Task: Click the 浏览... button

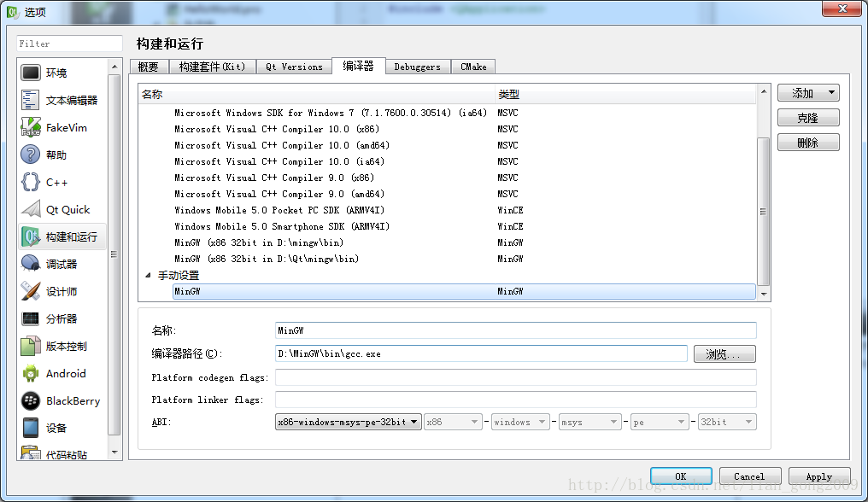Action: tap(724, 354)
